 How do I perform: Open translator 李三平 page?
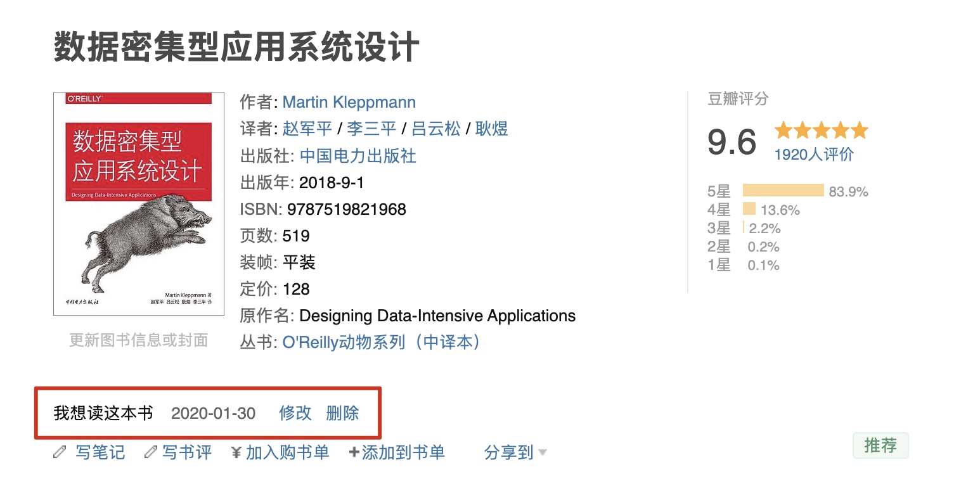click(372, 129)
